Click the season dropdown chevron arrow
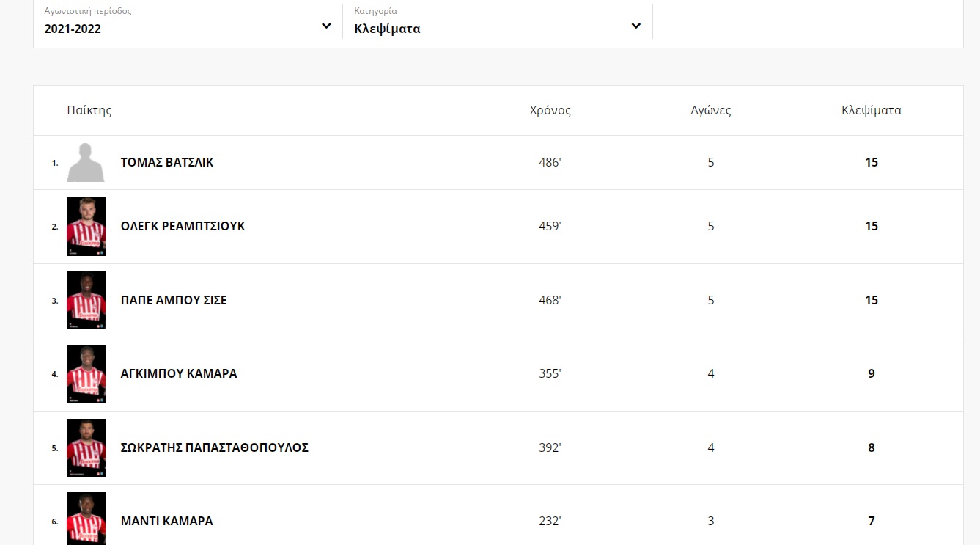Image resolution: width=980 pixels, height=545 pixels. click(x=326, y=26)
